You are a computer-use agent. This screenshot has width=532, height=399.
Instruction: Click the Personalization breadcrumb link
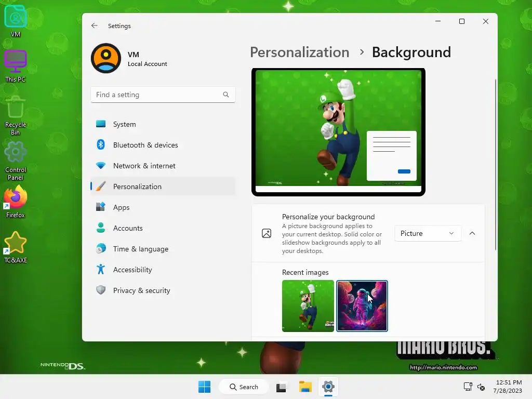coord(300,52)
